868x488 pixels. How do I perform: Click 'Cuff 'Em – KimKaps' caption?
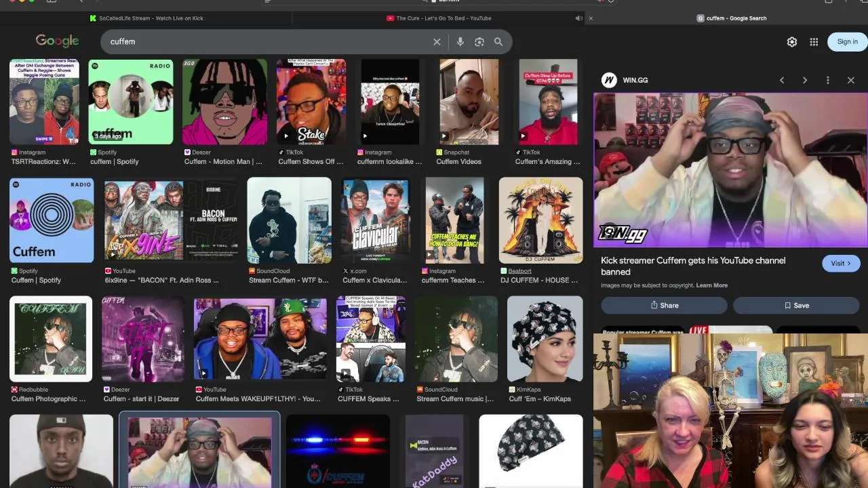tap(540, 399)
